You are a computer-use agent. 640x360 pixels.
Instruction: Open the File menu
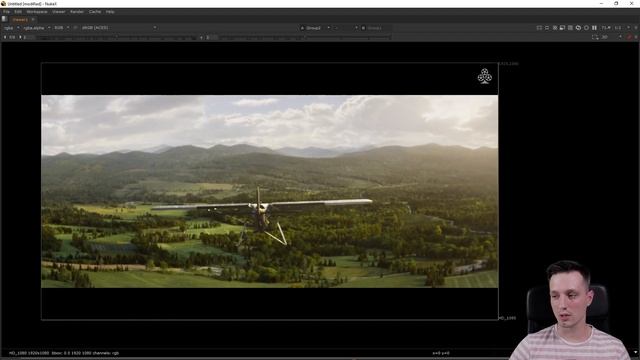(x=7, y=12)
